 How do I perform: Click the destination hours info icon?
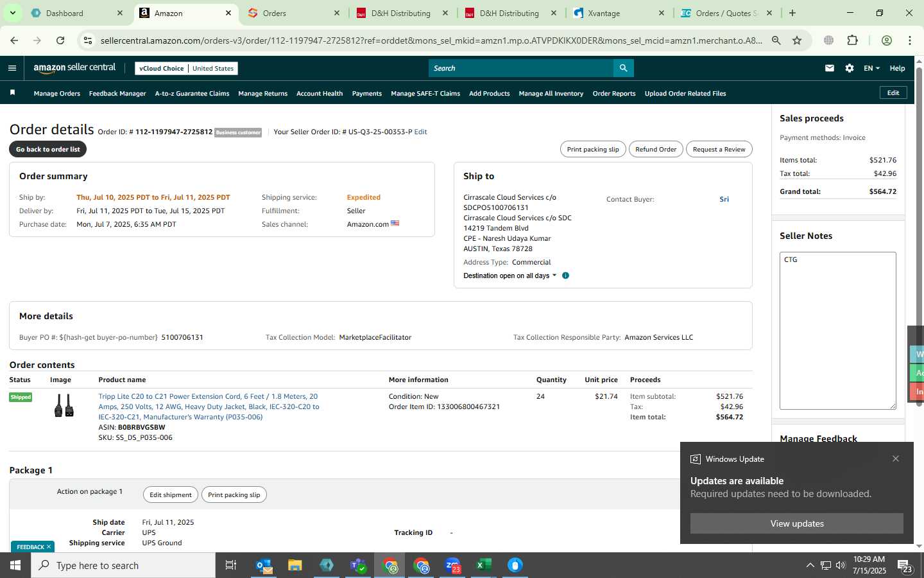click(565, 276)
